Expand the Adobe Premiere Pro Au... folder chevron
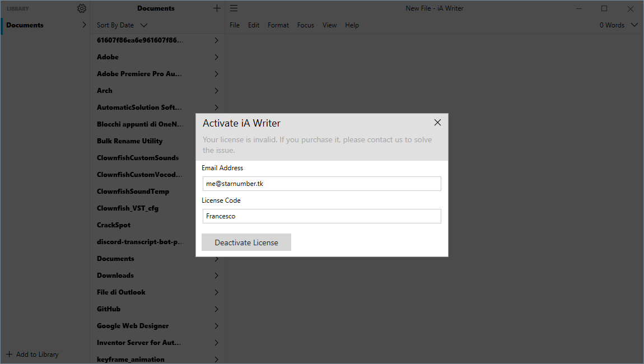 click(x=217, y=74)
